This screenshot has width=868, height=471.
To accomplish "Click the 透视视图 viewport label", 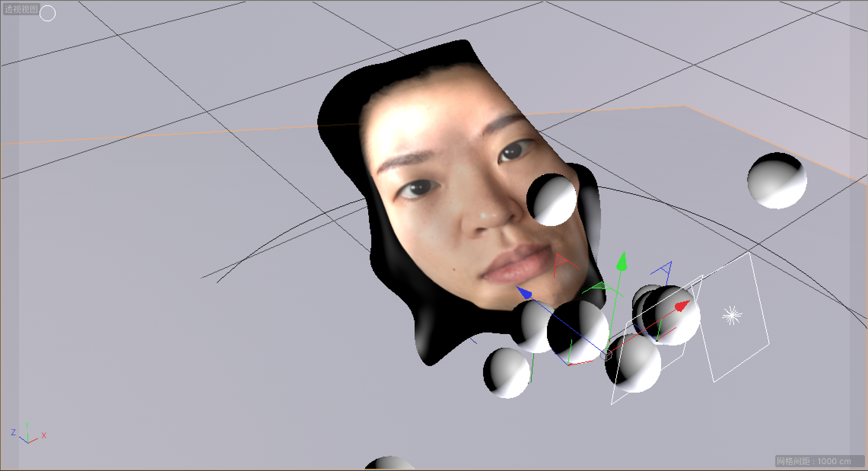I will point(21,9).
